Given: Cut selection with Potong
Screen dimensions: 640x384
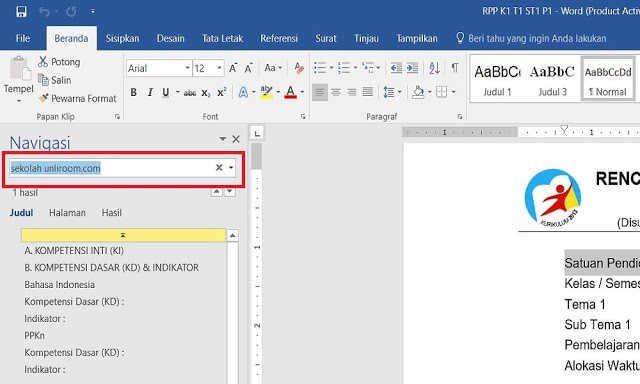Looking at the screenshot, I should pos(59,62).
